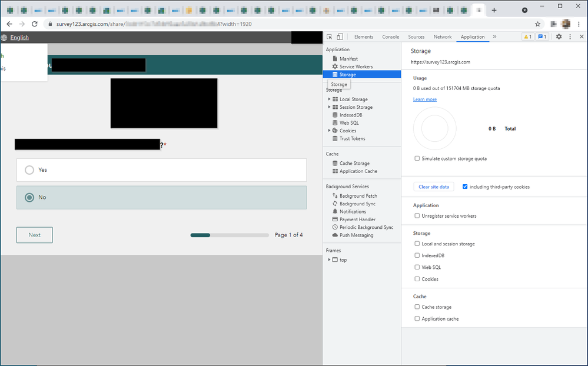Click the inspect element picker icon
588x366 pixels.
tap(329, 36)
